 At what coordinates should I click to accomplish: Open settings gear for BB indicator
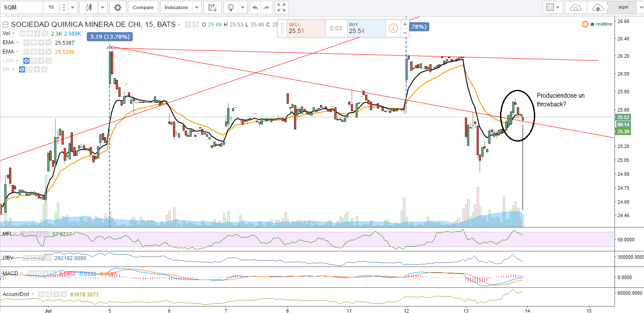pyautogui.click(x=29, y=69)
